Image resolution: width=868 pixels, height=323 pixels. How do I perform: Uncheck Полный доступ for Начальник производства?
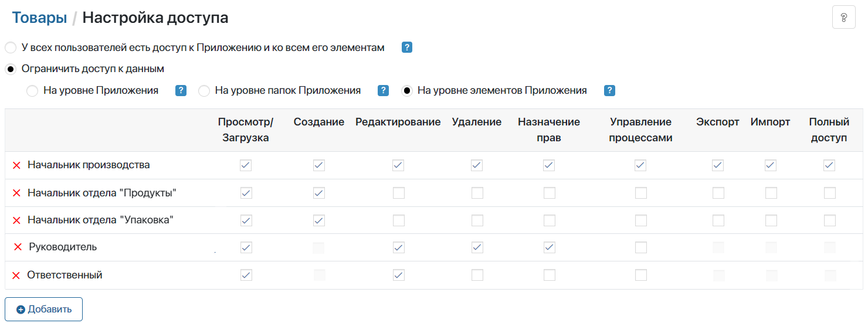coord(829,165)
